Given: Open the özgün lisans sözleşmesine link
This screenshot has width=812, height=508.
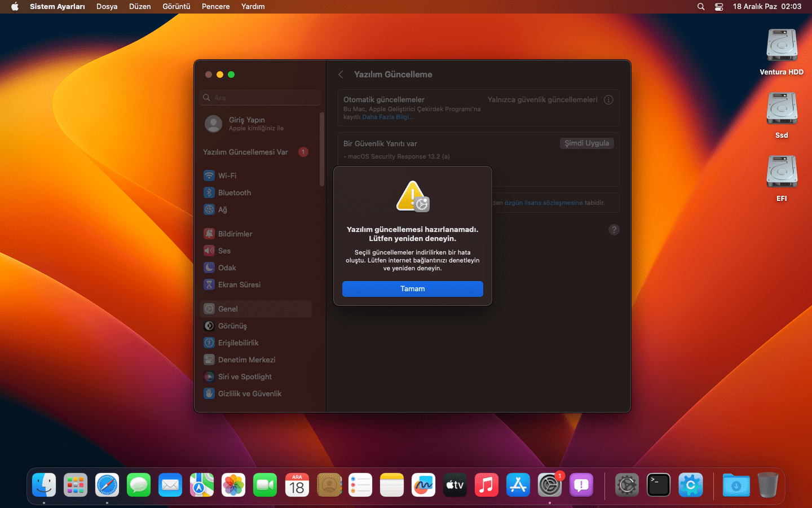Looking at the screenshot, I should [543, 203].
